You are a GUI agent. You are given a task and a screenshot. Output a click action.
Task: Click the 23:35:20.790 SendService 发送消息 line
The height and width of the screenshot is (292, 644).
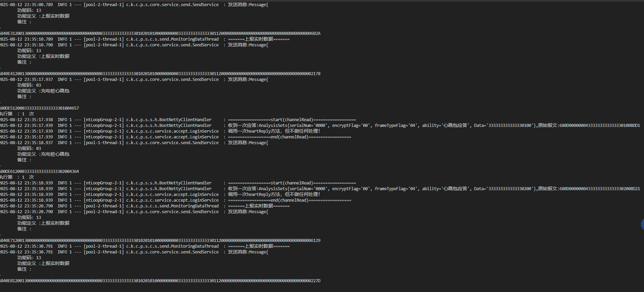[135, 212]
